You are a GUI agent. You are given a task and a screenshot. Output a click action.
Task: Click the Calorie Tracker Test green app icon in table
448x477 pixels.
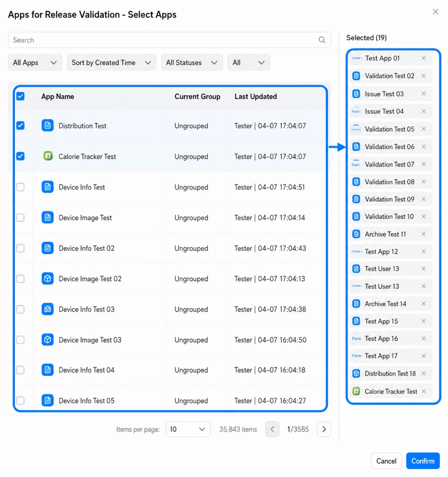tap(48, 156)
